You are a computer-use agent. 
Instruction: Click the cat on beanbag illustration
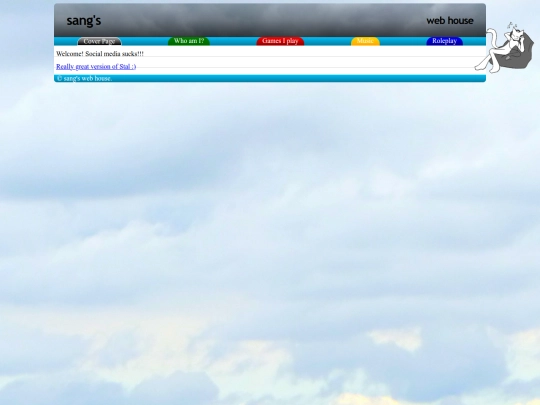[505, 47]
